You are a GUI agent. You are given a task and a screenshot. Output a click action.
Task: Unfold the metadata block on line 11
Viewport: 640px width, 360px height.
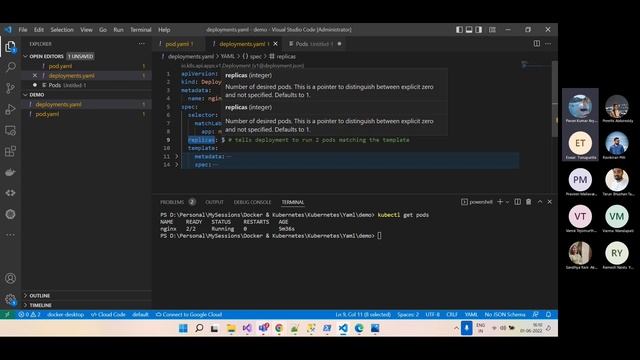click(177, 156)
